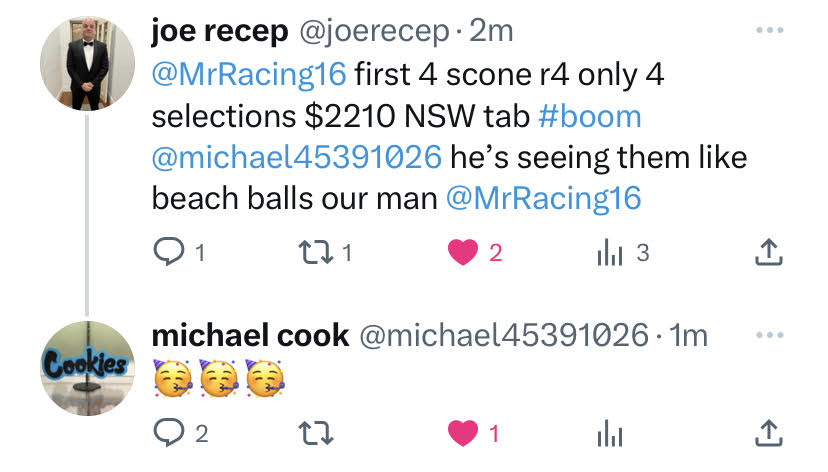The width and height of the screenshot is (828, 472).
Task: Open more options on michael cook's tweet
Action: [769, 335]
